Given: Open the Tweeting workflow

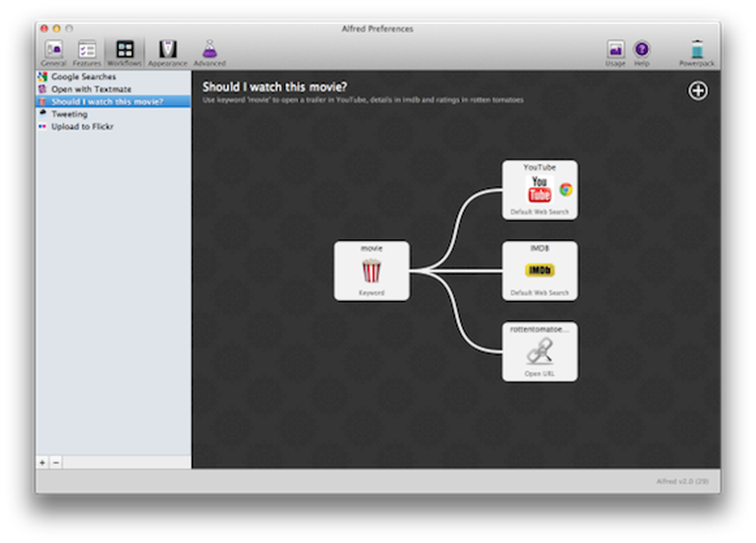Looking at the screenshot, I should [x=70, y=114].
